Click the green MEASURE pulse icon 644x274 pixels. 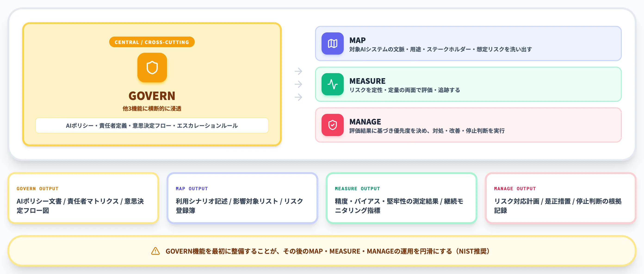coord(332,84)
